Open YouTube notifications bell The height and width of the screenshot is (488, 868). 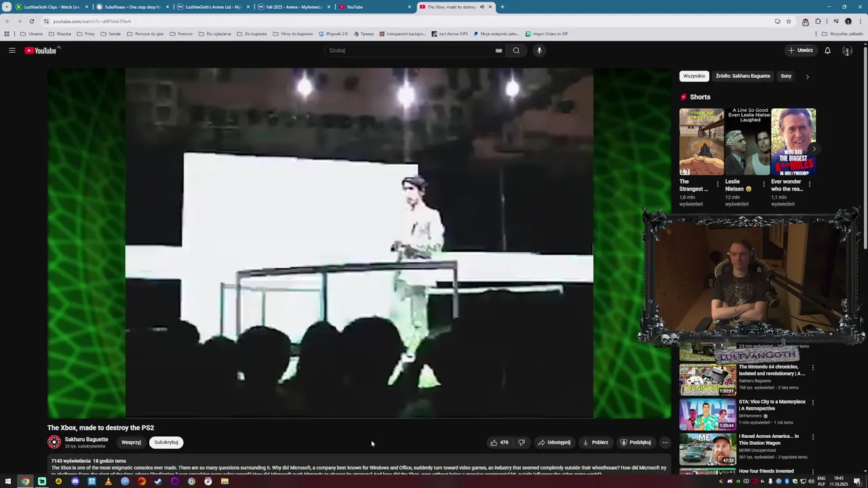coord(827,50)
